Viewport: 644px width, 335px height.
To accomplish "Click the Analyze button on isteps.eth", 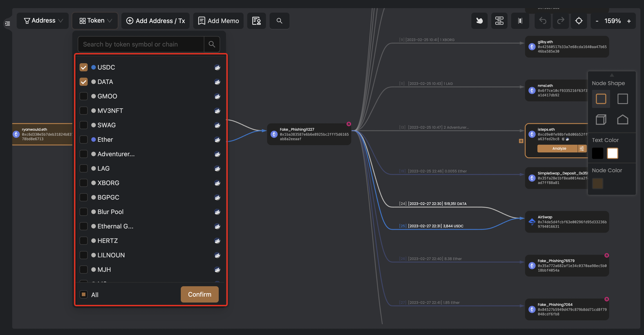I will click(559, 148).
